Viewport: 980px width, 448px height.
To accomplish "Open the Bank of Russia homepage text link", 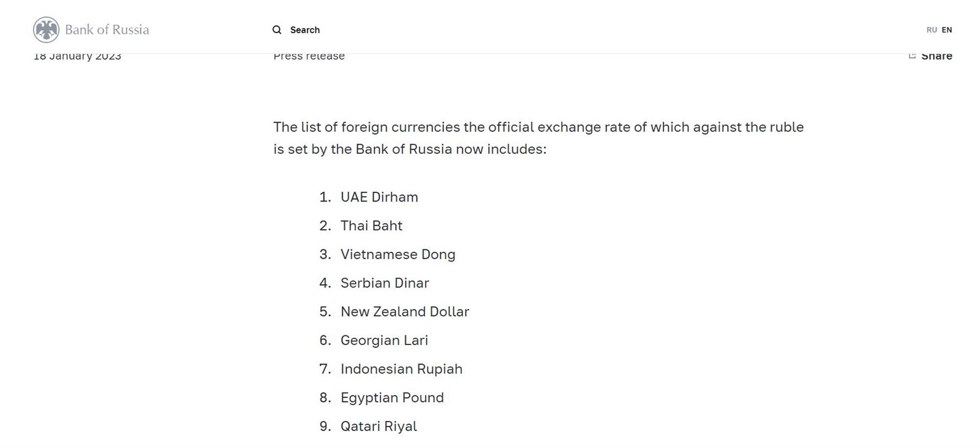I will [x=107, y=30].
